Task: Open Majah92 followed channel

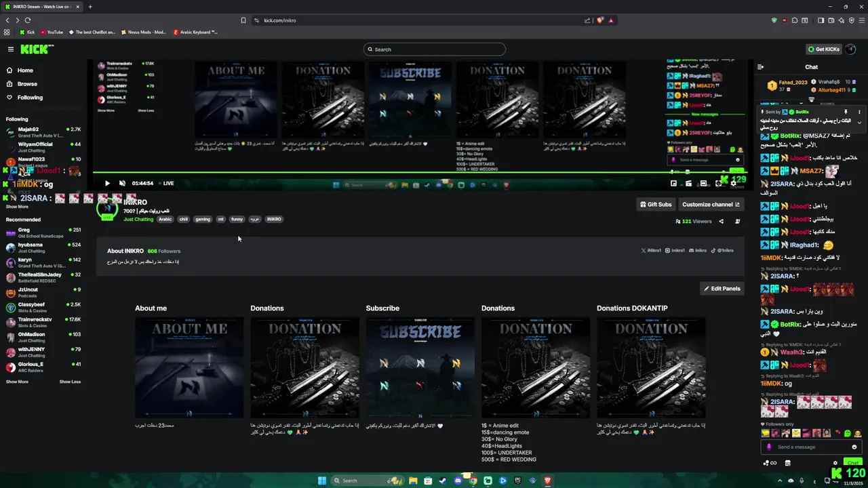Action: click(43, 131)
